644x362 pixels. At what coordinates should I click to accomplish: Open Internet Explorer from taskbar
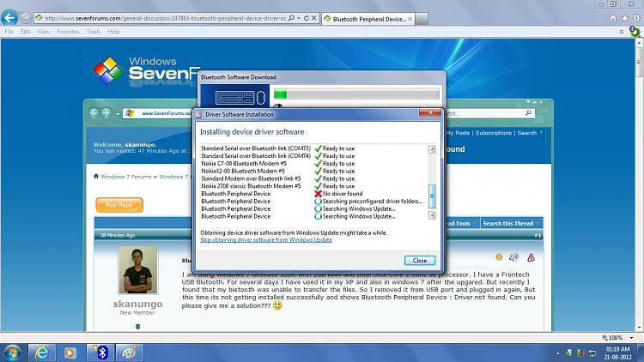42,353
